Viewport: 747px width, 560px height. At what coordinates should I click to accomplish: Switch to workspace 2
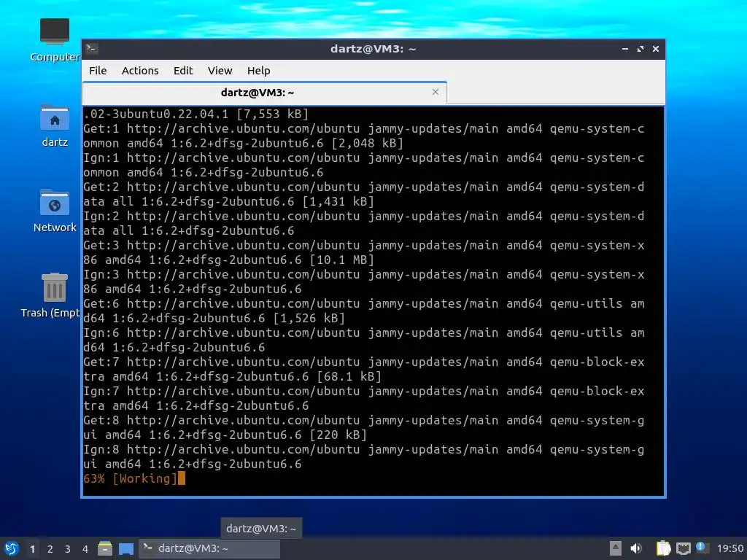click(50, 549)
